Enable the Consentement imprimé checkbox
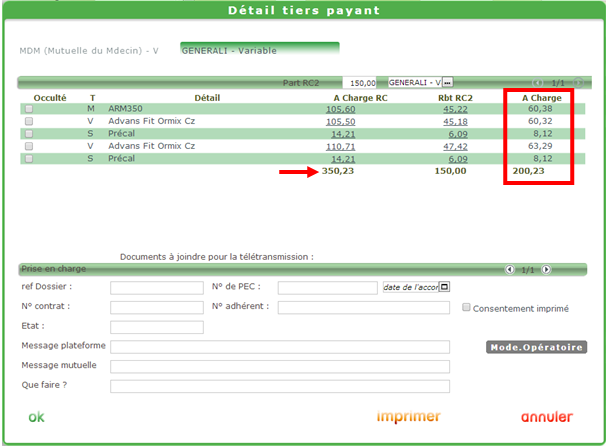 coord(466,307)
